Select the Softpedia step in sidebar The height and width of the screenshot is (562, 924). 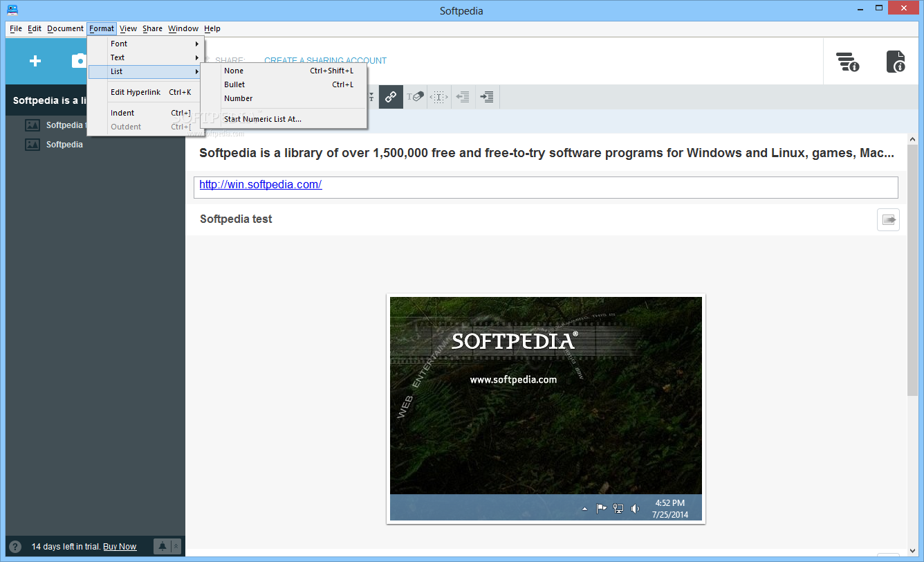pyautogui.click(x=64, y=145)
